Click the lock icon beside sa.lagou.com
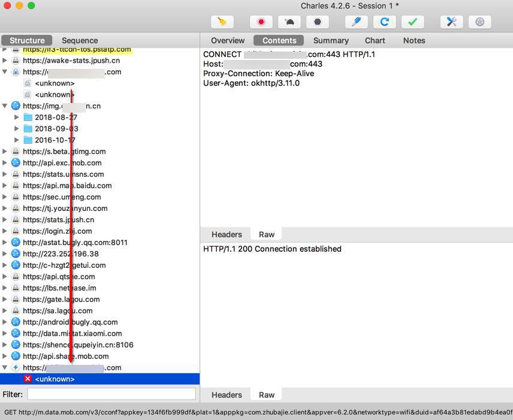513x420 pixels. [16, 311]
